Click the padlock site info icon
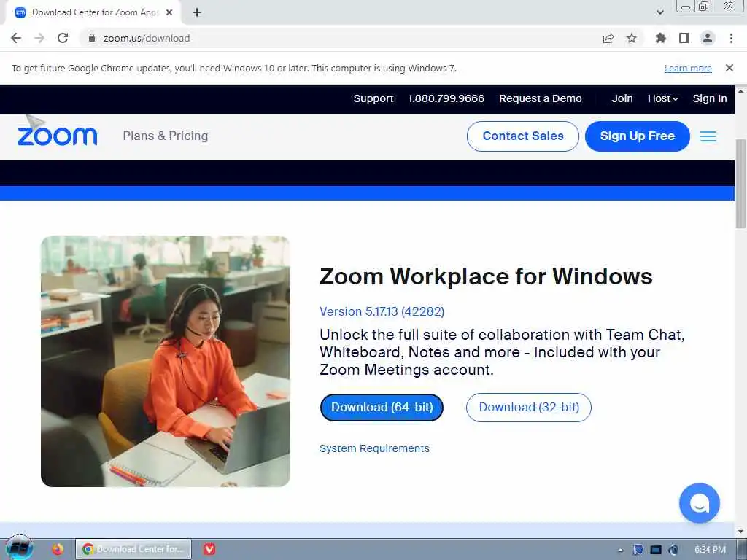 [x=92, y=38]
